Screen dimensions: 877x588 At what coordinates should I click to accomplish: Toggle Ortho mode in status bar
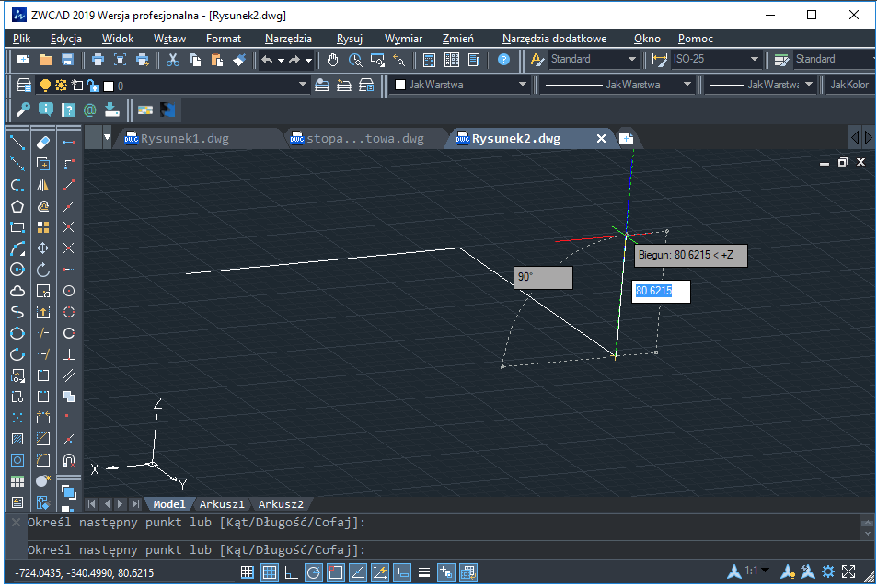pos(291,572)
